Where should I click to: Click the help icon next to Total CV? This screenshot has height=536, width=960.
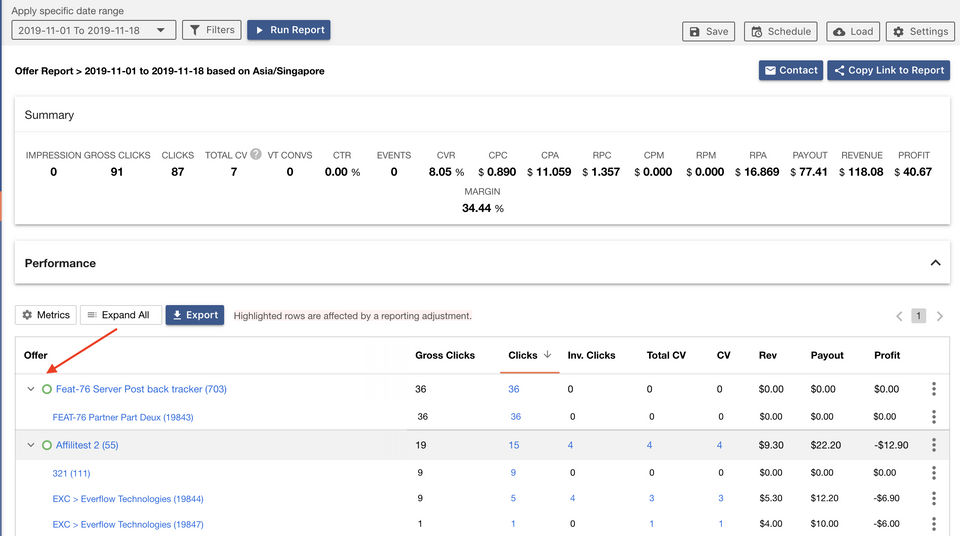pos(256,155)
